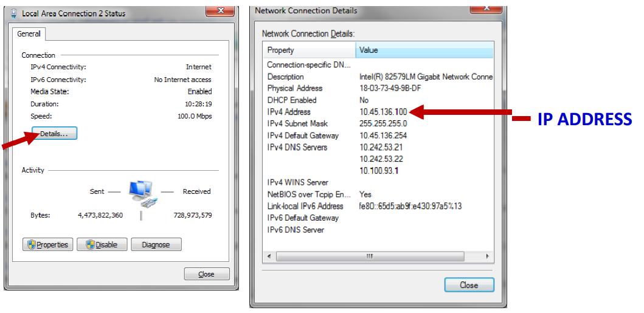Screen dimensions: 644x313
Task: Select the General tab
Action: point(29,34)
